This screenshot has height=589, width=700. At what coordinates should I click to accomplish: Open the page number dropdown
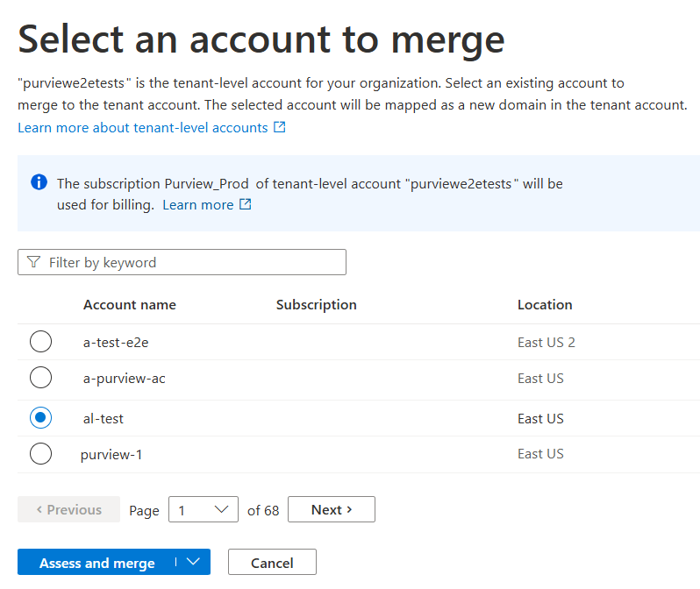(203, 509)
